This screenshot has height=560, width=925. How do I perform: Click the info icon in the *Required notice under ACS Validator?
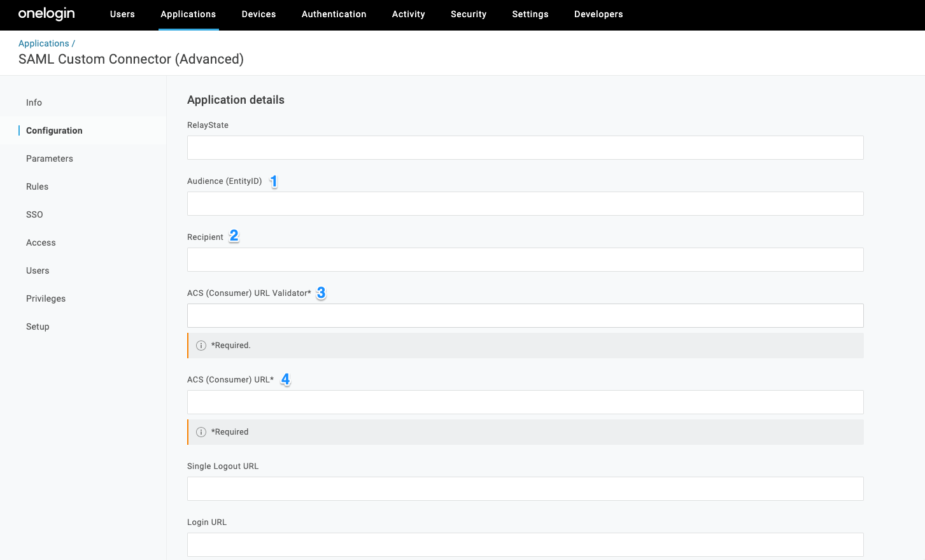coord(201,345)
